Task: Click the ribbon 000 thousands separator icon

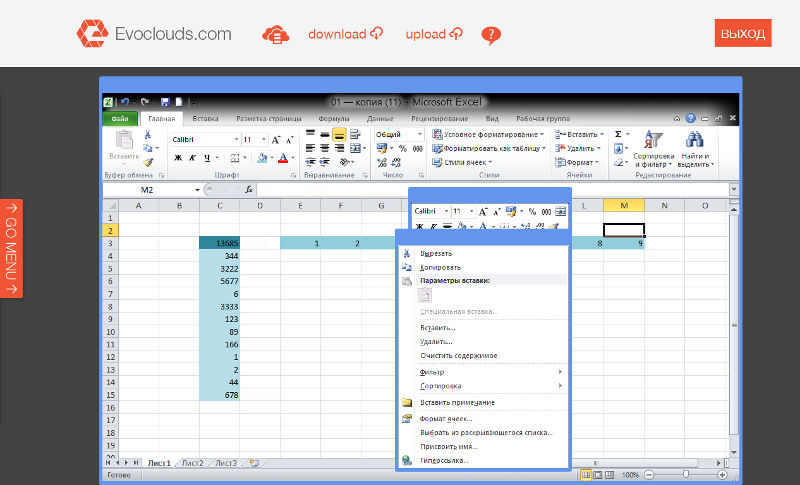Action: click(417, 148)
